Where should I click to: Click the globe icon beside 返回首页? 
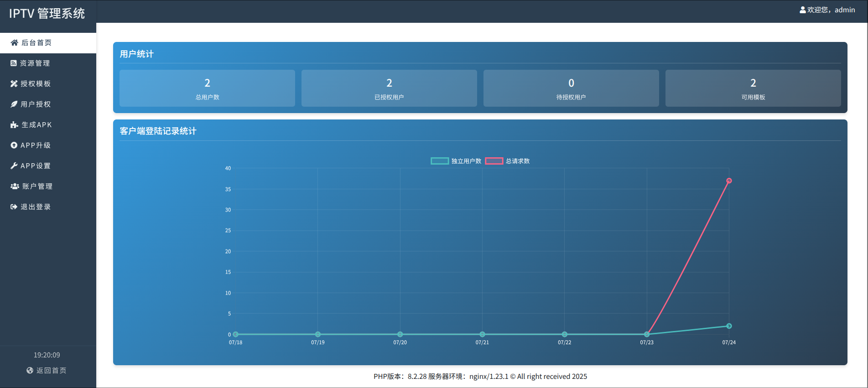30,371
